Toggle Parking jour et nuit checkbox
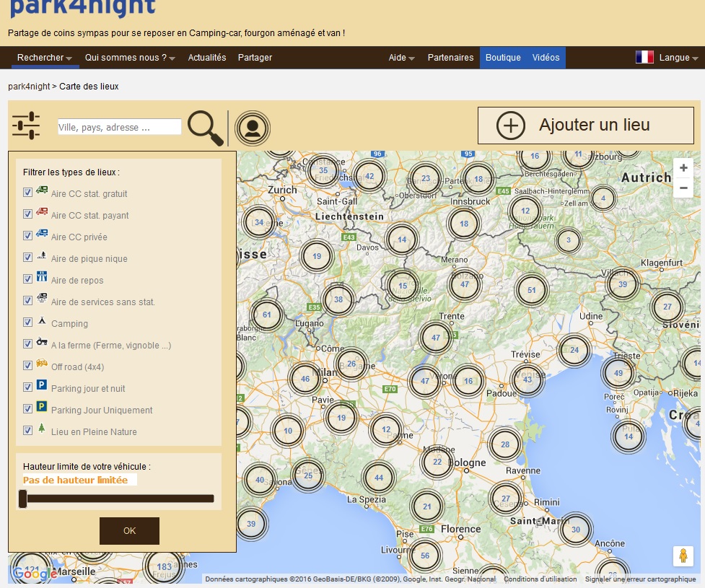The image size is (705, 588). point(27,387)
